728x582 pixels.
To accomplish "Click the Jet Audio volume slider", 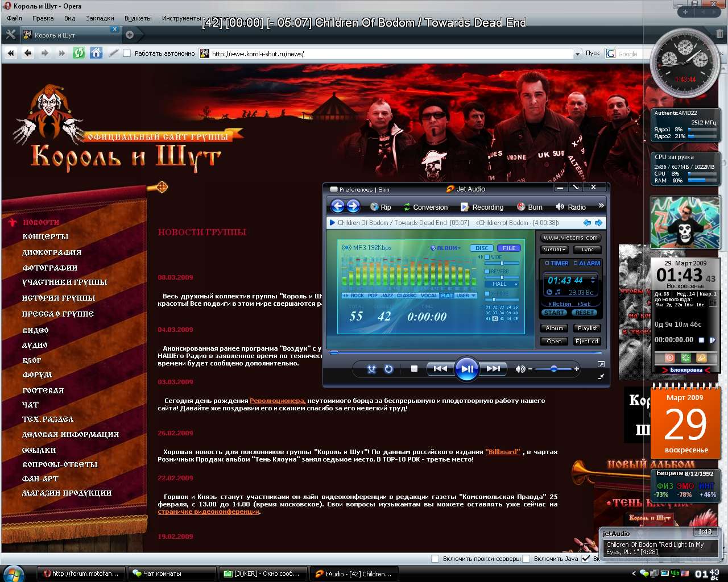I will pos(553,369).
